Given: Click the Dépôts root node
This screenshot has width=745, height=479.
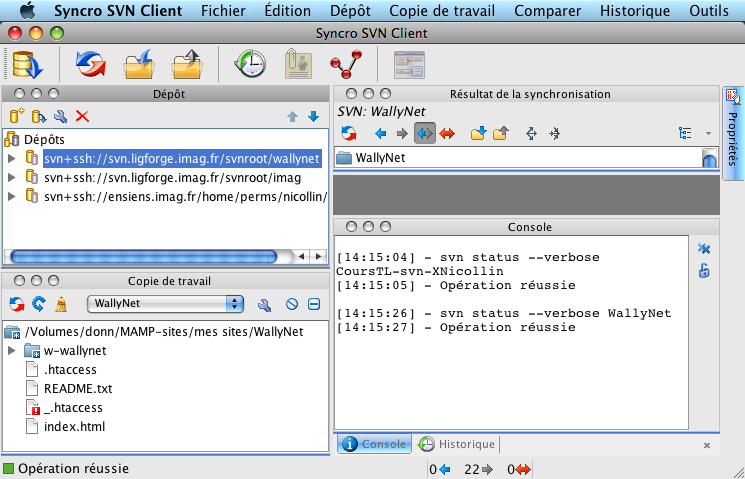Looking at the screenshot, I should pyautogui.click(x=44, y=140).
